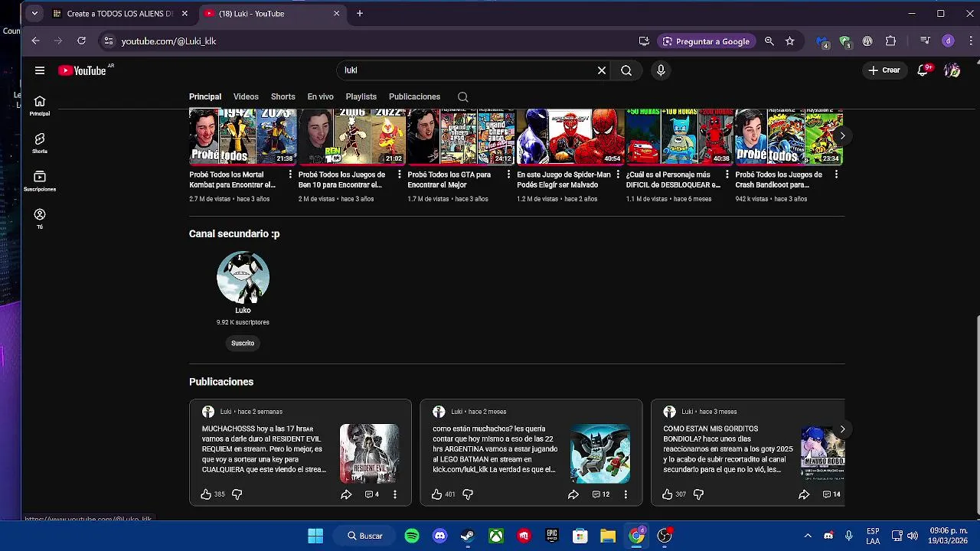Open comments on the LEGO BATMAN post
980x551 pixels.
point(601,494)
